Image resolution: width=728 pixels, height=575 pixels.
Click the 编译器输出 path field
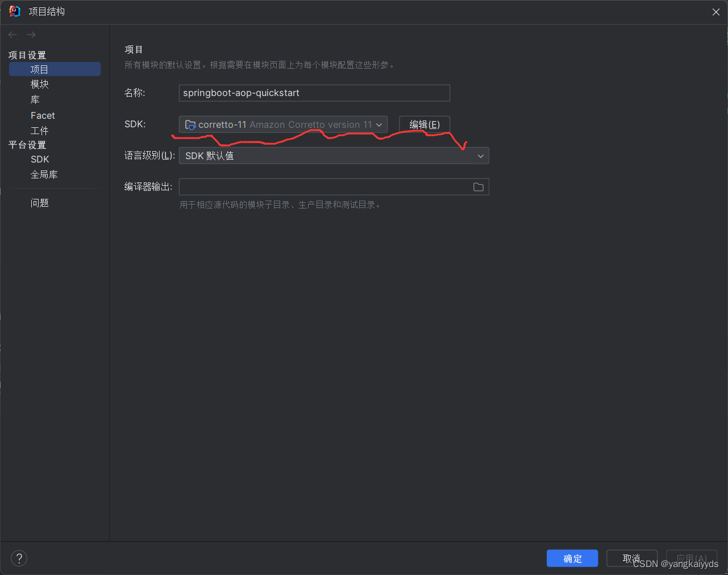pyautogui.click(x=334, y=187)
